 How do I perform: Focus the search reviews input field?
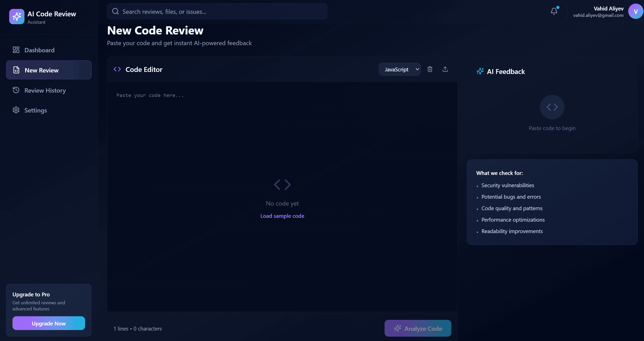point(217,11)
